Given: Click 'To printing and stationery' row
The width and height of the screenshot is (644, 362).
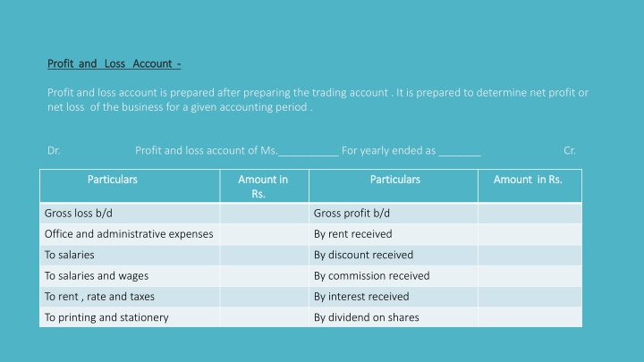Looking at the screenshot, I should 106,316.
